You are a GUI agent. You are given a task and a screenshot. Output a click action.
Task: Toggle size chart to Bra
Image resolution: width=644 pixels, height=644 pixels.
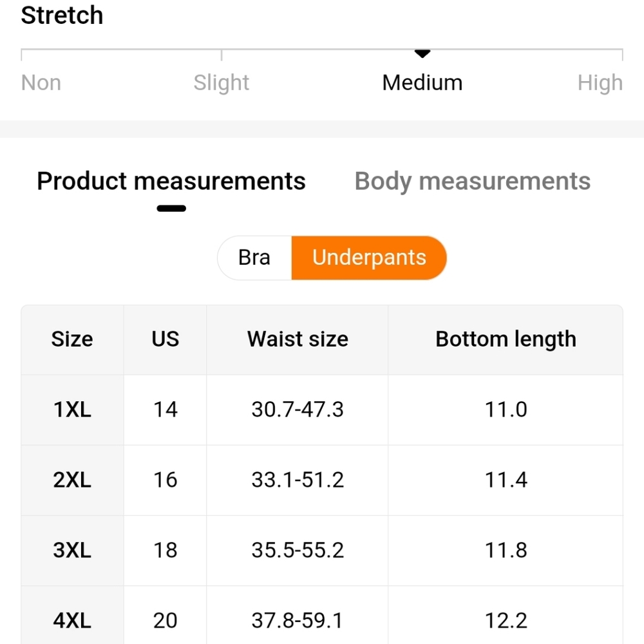pos(254,258)
